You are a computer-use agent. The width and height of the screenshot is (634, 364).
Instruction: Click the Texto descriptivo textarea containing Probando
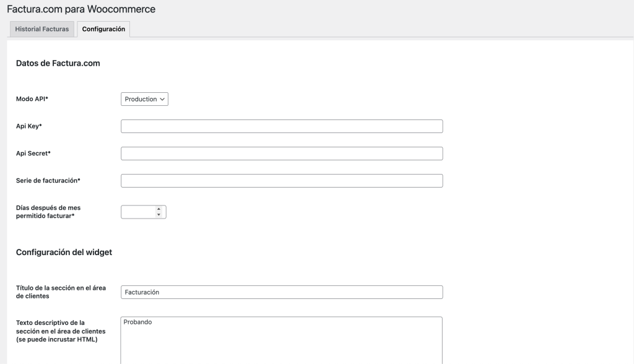coord(282,340)
